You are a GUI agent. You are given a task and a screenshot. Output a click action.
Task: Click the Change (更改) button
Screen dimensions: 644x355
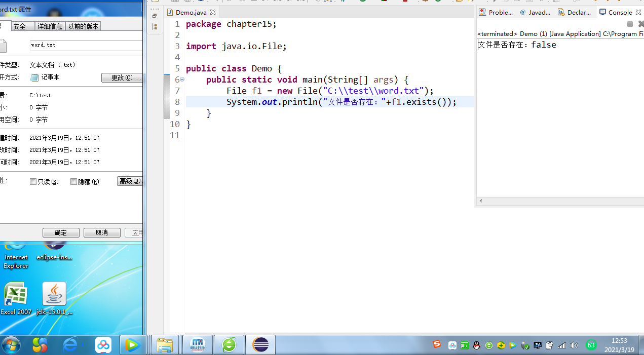pos(122,77)
